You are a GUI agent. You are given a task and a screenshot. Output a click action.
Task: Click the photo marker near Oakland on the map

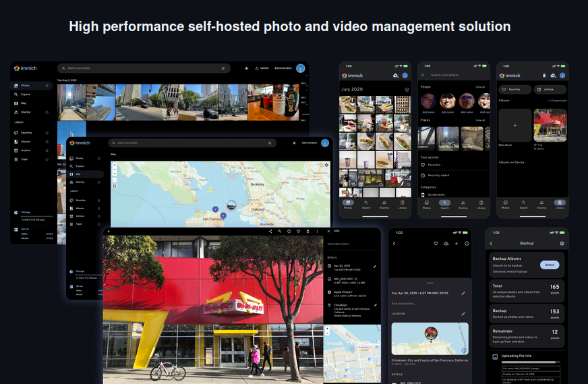coord(232,204)
